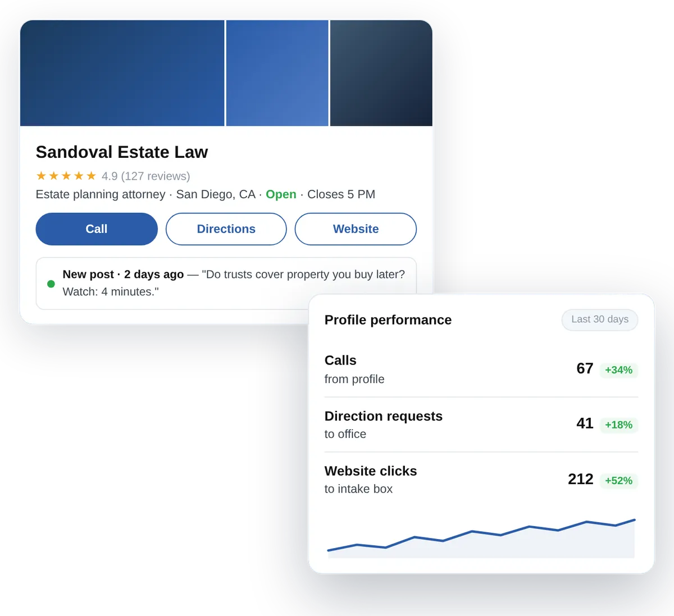Click the Call button
This screenshot has height=616, width=674.
point(97,229)
